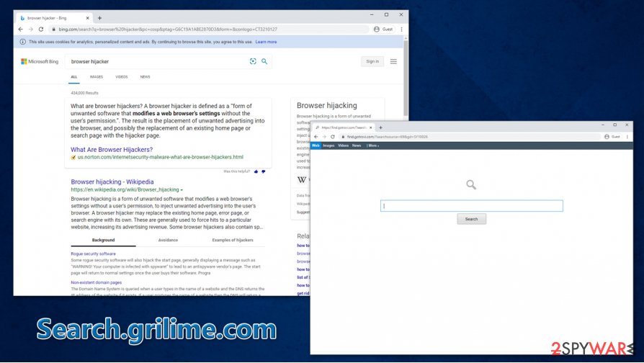Open us.norton.com result URL
The image size is (644, 363).
coord(161,157)
